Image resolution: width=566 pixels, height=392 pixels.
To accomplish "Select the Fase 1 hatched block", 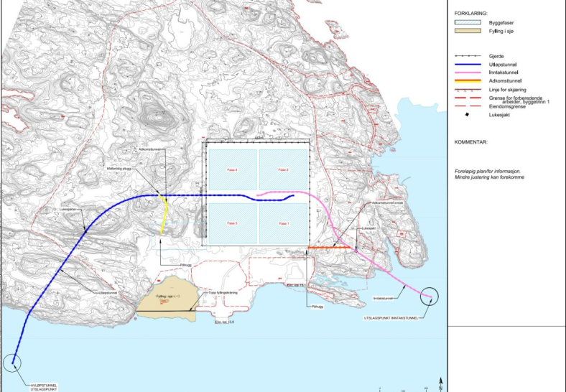I will coord(283,223).
